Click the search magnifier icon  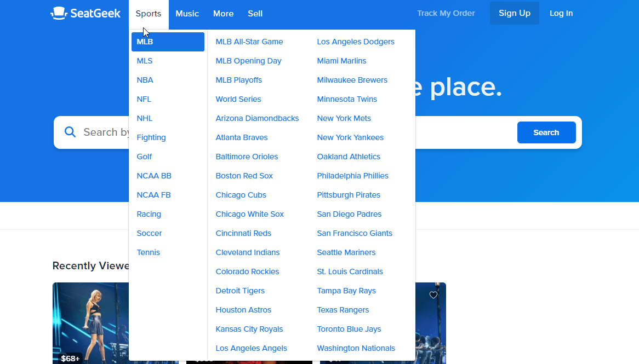tap(70, 132)
